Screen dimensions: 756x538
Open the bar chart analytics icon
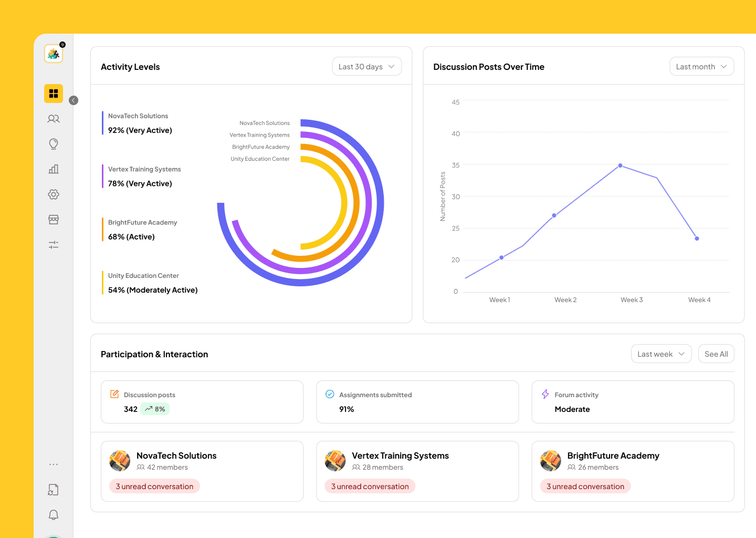pyautogui.click(x=54, y=169)
